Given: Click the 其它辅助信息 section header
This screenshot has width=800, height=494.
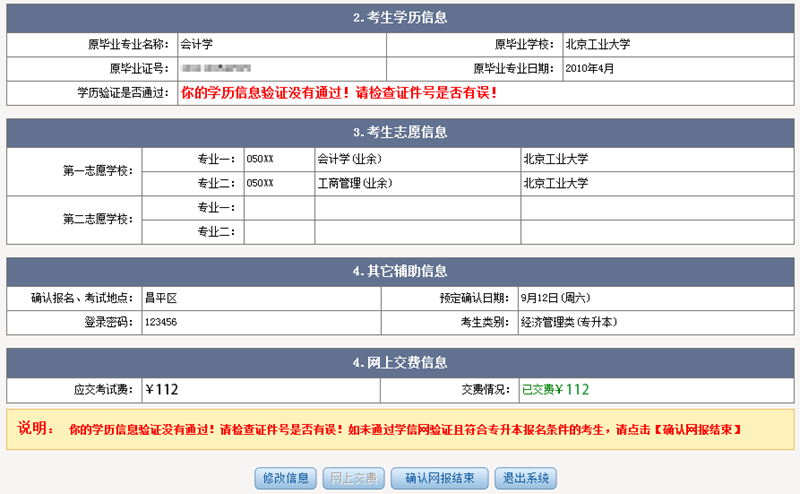Looking at the screenshot, I should [x=400, y=271].
